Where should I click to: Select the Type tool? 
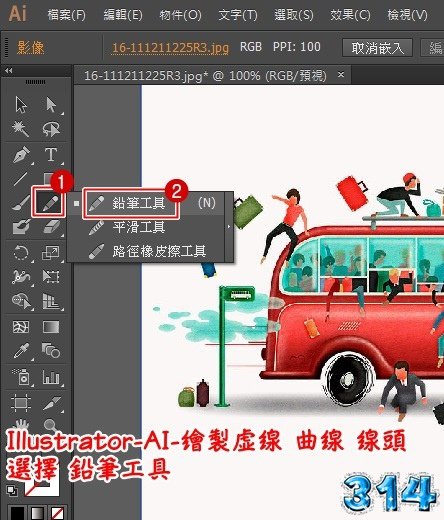[51, 154]
